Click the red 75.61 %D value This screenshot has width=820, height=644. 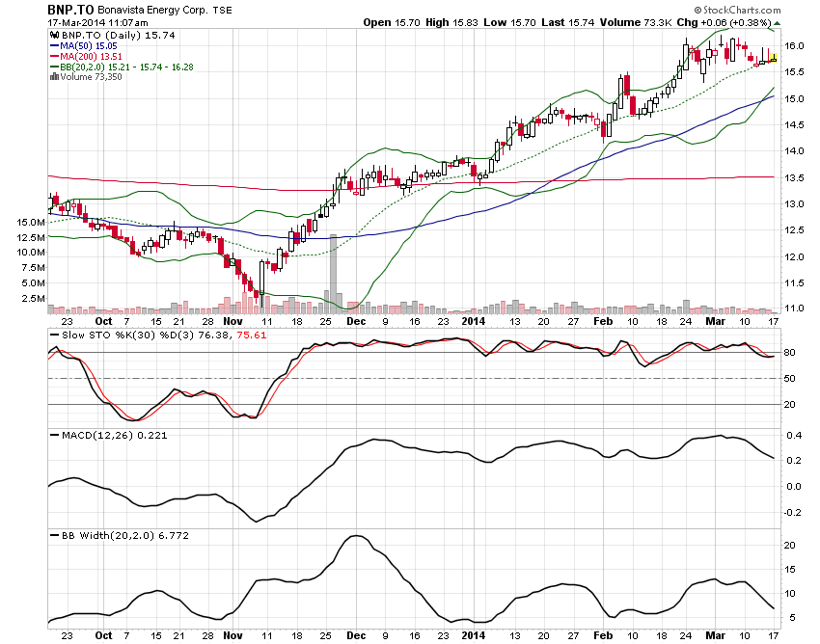[252, 335]
